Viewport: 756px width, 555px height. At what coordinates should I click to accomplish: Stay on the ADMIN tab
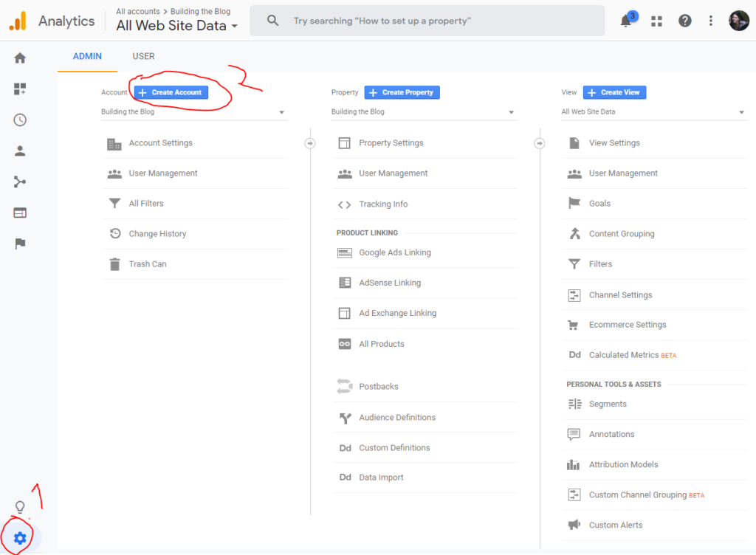87,56
